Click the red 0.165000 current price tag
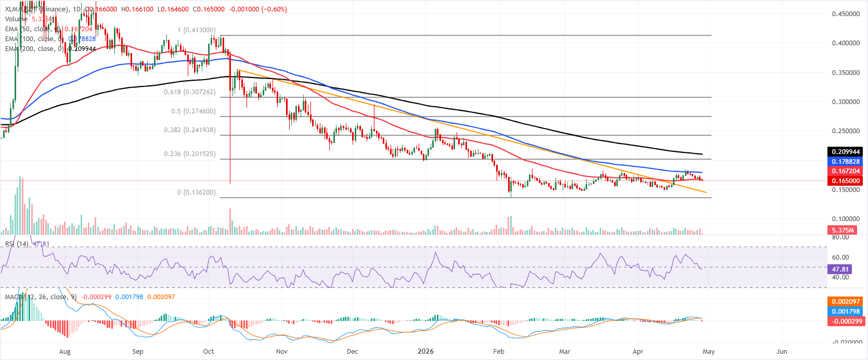Screen dimensions: 868x360 (846, 181)
